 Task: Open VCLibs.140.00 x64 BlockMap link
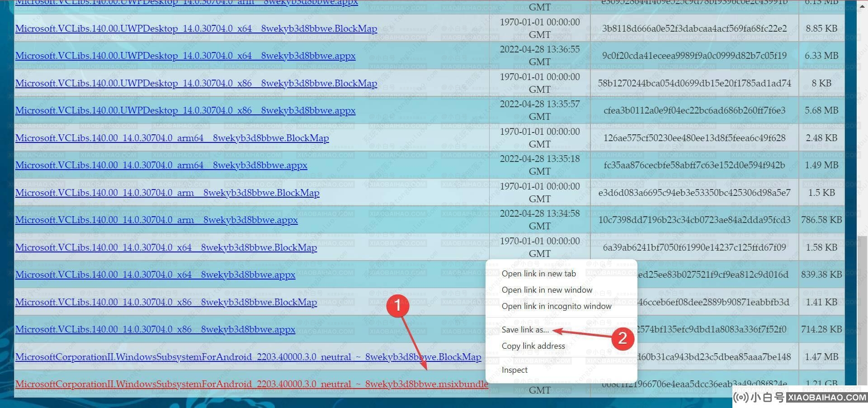(x=166, y=247)
